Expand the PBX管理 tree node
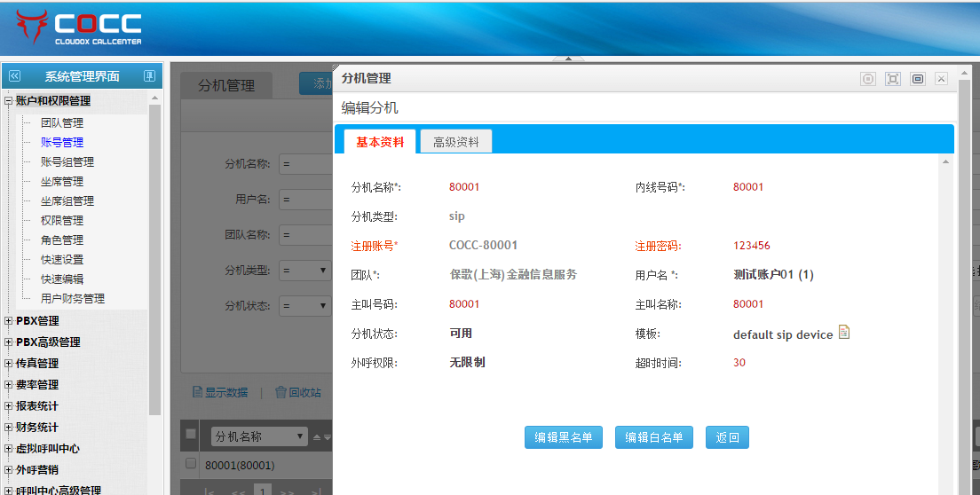This screenshot has width=980, height=495. 9,321
